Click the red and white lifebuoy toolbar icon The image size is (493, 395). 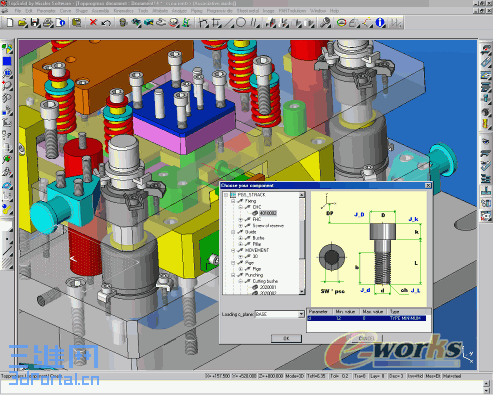(174, 23)
